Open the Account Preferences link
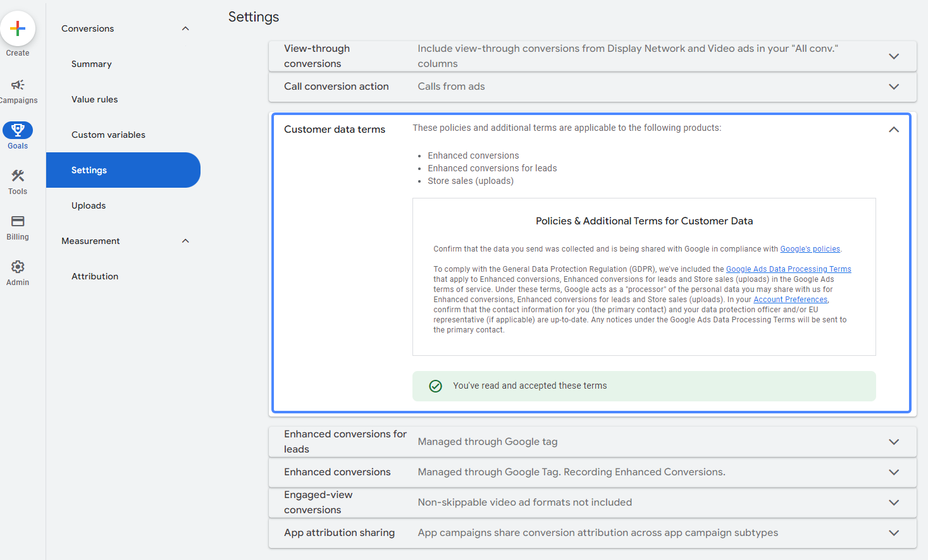The width and height of the screenshot is (928, 560). click(x=790, y=300)
